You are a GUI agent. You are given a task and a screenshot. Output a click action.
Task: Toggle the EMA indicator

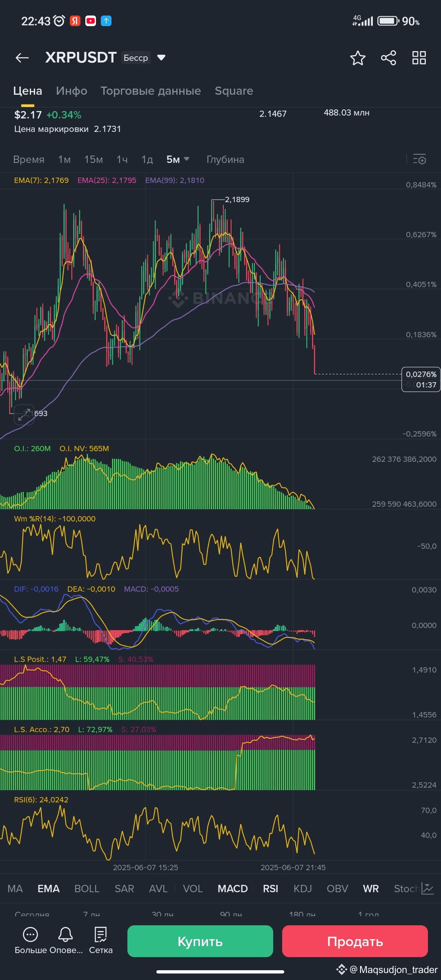(49, 889)
